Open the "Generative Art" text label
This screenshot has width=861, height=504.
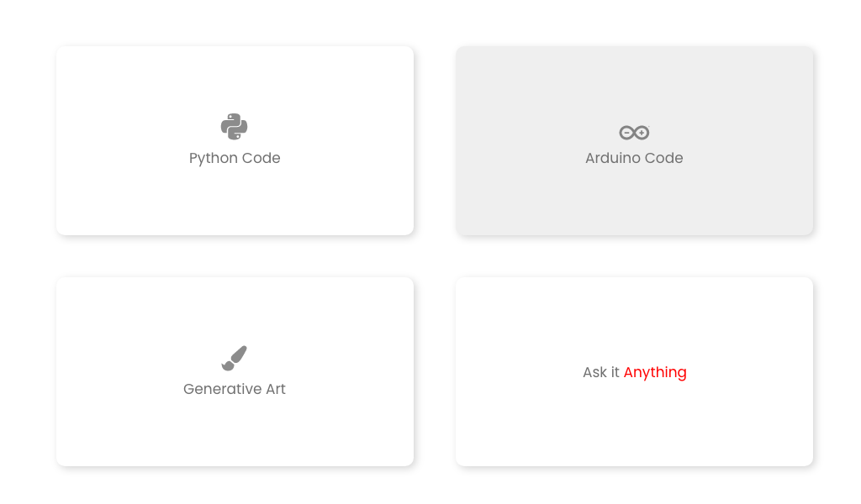point(235,389)
